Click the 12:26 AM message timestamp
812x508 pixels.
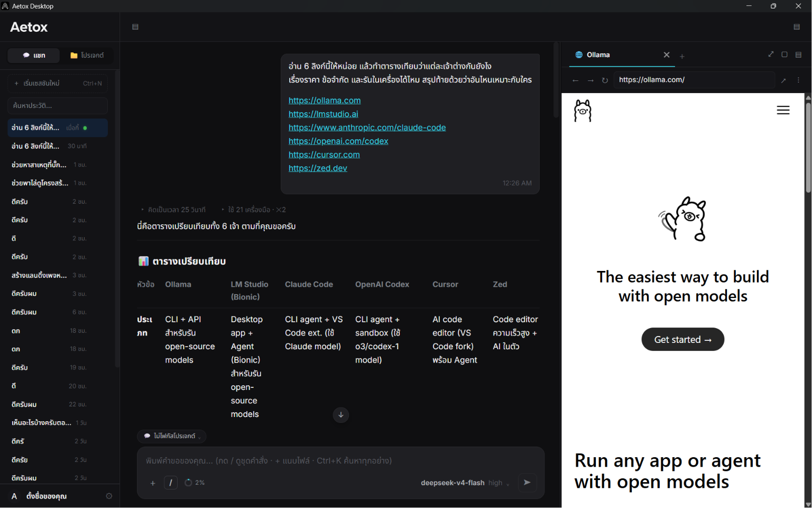click(x=517, y=183)
